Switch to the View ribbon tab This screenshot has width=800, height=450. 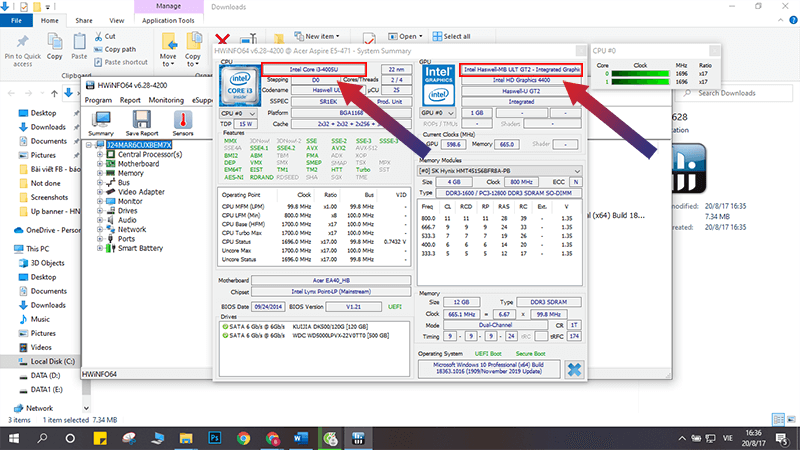point(116,20)
